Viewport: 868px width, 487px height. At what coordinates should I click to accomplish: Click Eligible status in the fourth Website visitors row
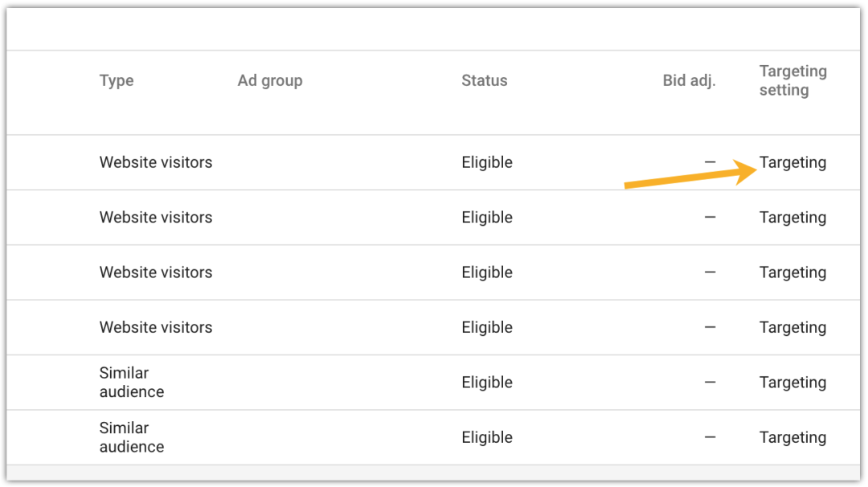pos(487,328)
